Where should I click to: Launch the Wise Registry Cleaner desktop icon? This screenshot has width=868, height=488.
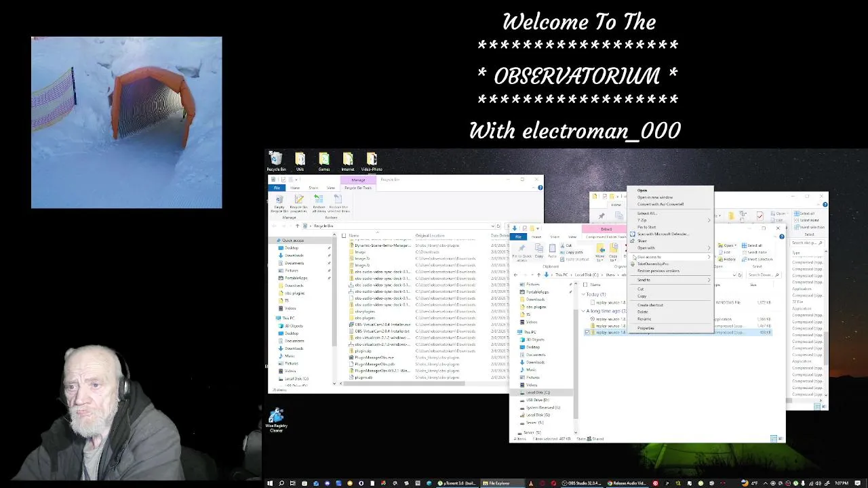click(276, 420)
